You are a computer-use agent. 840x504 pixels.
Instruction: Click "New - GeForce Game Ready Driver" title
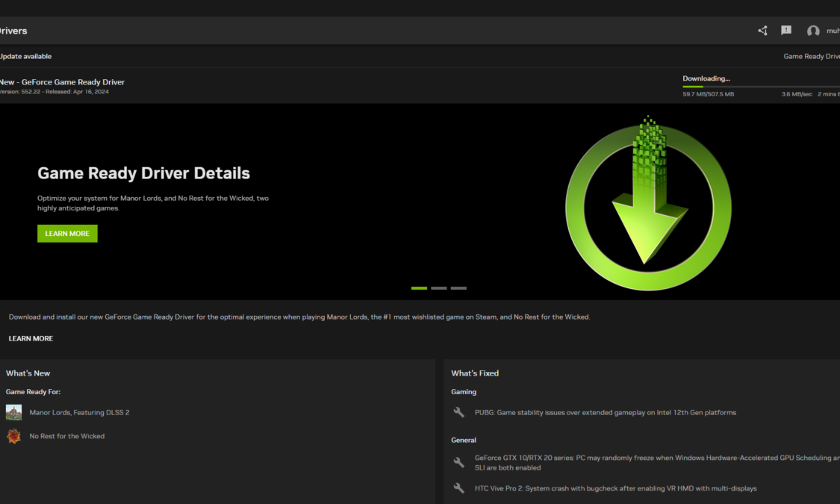click(x=62, y=82)
